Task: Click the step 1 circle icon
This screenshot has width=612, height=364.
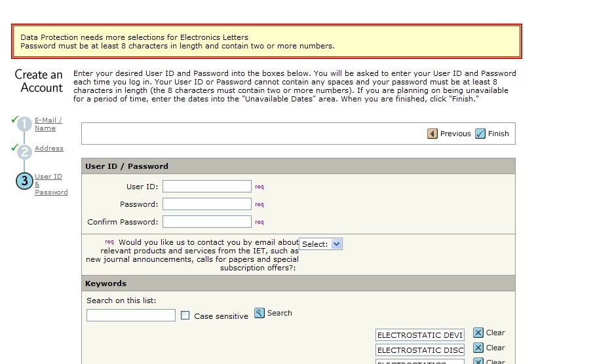Action: pos(24,124)
